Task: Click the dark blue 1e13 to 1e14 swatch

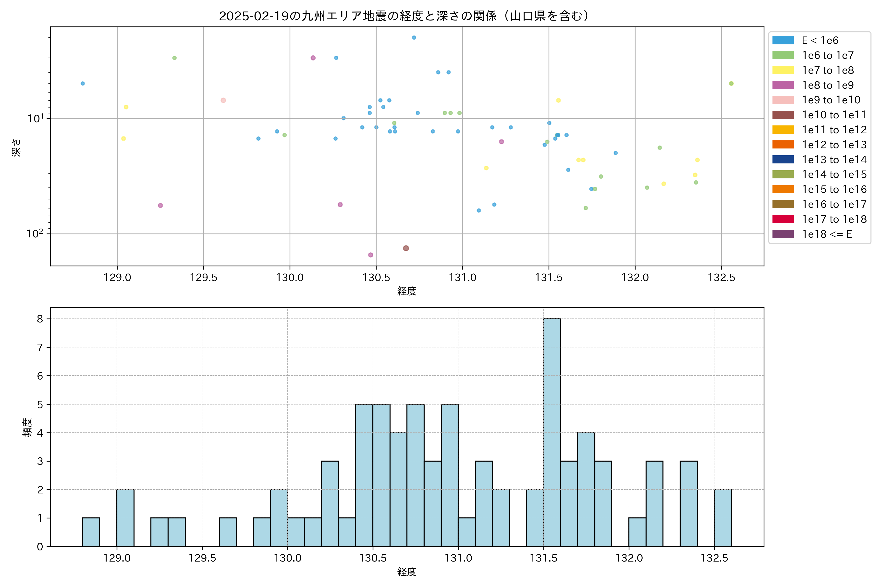Action: point(783,160)
